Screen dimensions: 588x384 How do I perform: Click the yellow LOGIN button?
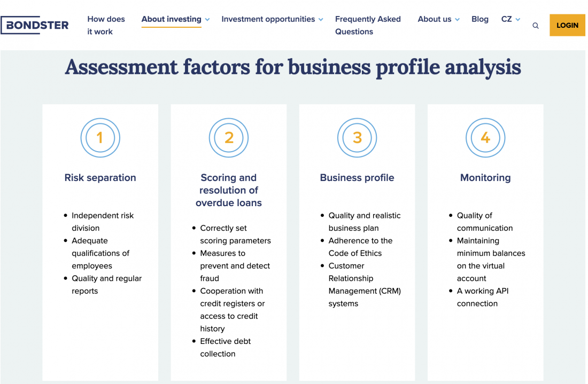coord(567,25)
